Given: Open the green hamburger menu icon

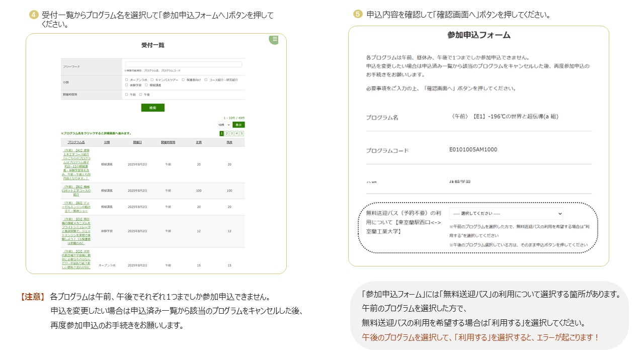Looking at the screenshot, I should point(274,39).
